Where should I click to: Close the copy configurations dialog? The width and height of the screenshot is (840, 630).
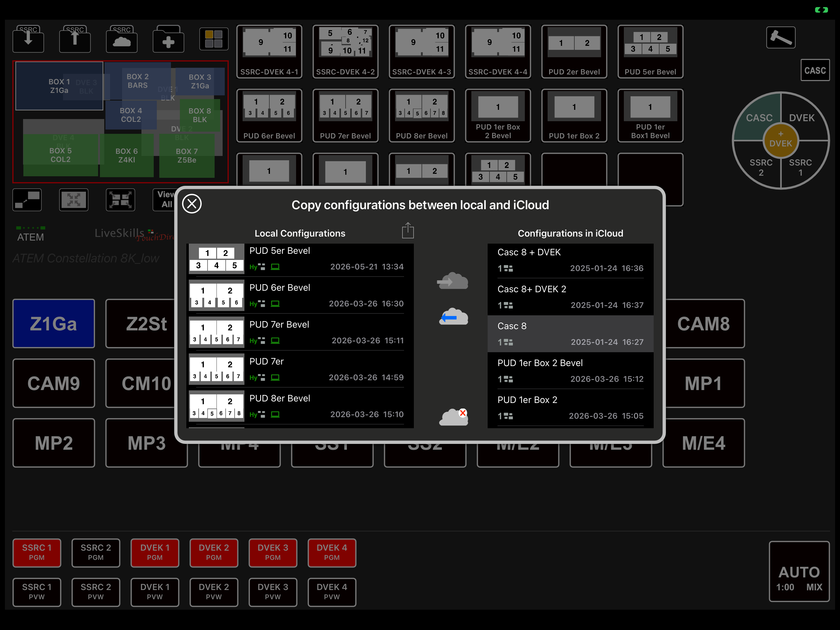pos(192,204)
